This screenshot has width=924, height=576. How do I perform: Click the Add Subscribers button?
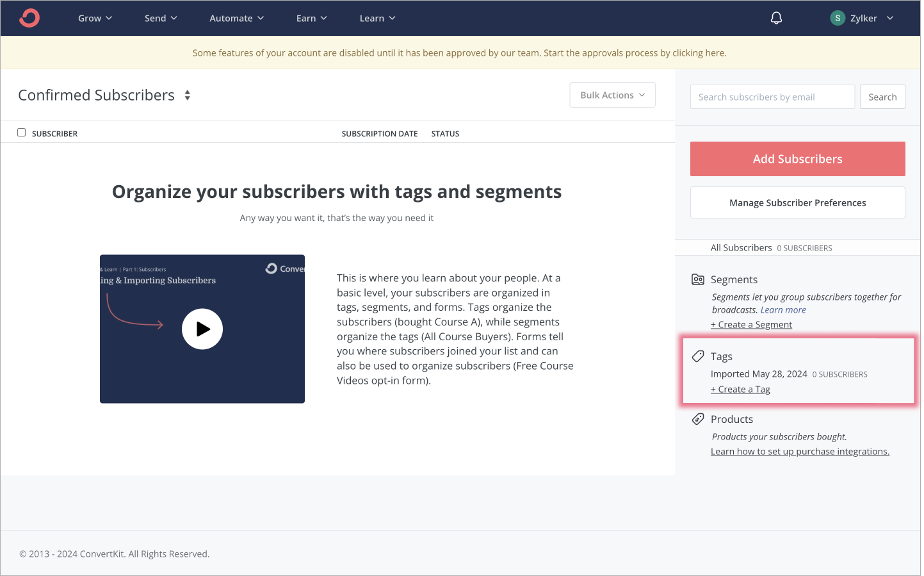(x=798, y=159)
